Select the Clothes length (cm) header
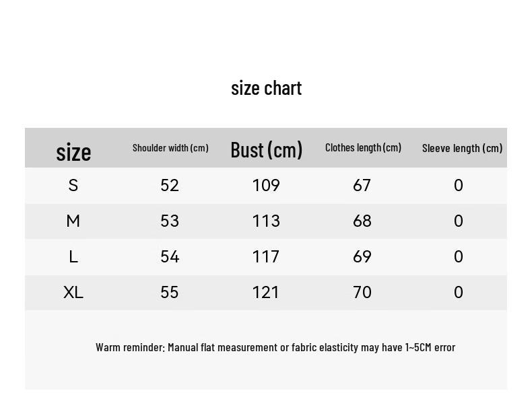The height and width of the screenshot is (399, 532). pyautogui.click(x=363, y=147)
